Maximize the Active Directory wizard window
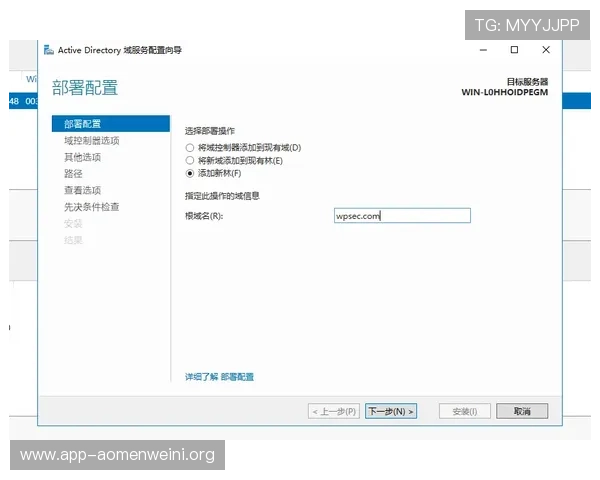 pos(514,50)
